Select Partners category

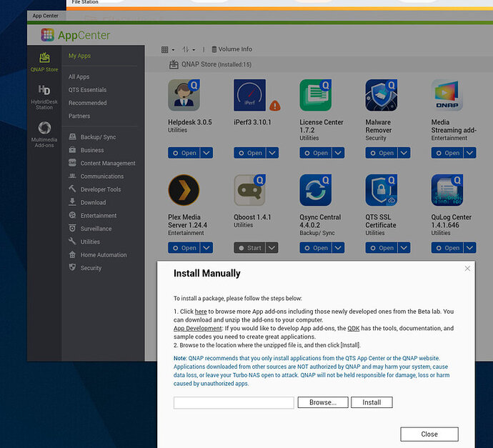coord(79,116)
